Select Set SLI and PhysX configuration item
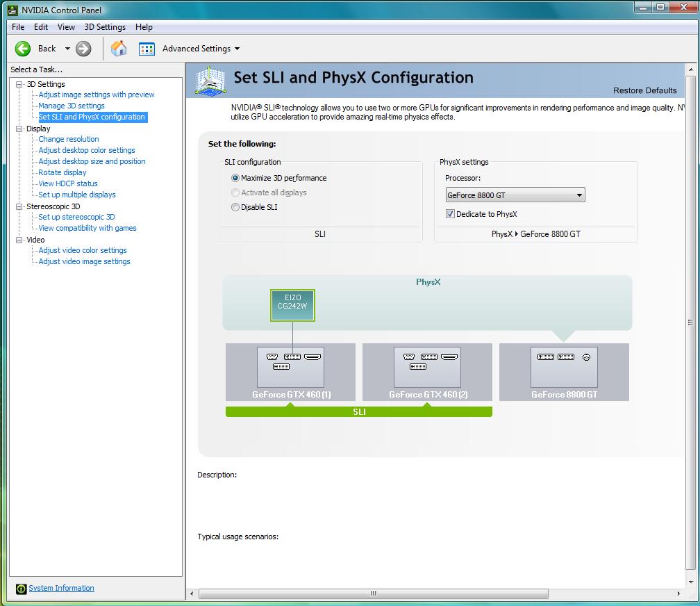Viewport: 700px width, 606px height. (x=92, y=117)
